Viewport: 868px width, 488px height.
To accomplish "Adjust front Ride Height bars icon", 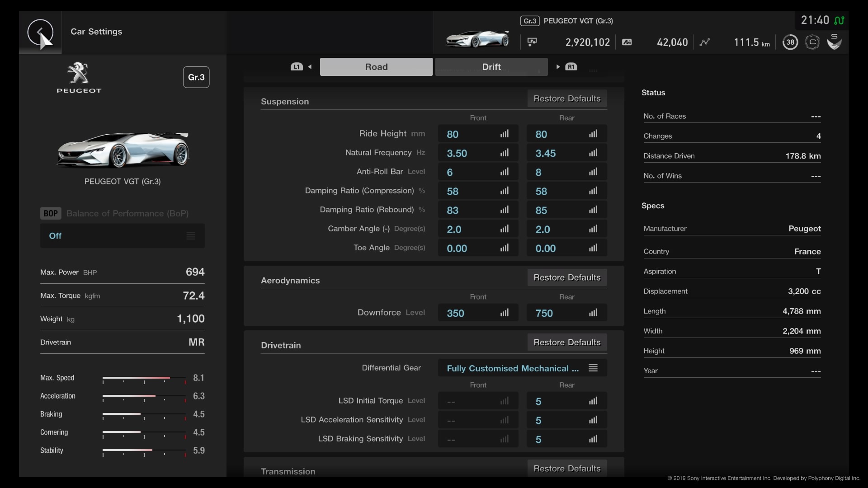I will coord(505,134).
